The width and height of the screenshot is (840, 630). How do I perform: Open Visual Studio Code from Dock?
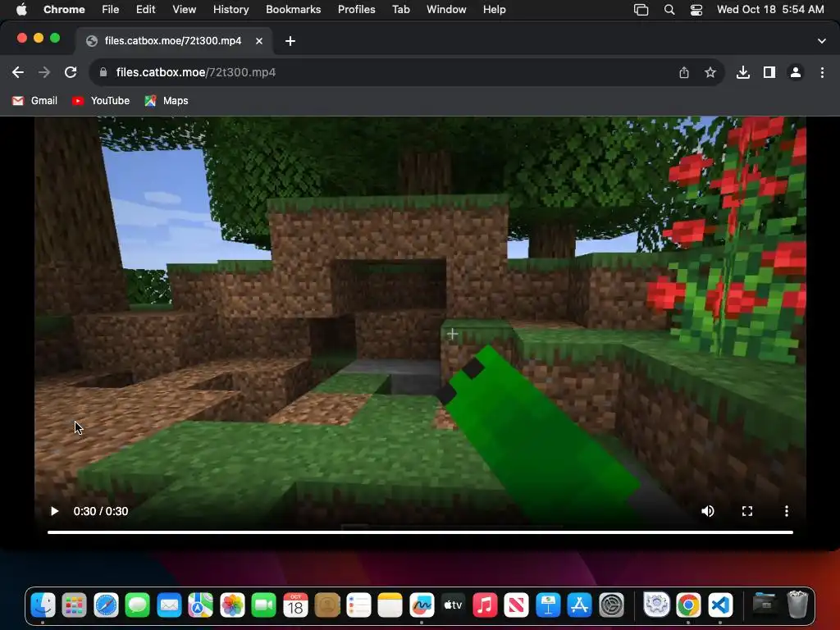point(720,605)
